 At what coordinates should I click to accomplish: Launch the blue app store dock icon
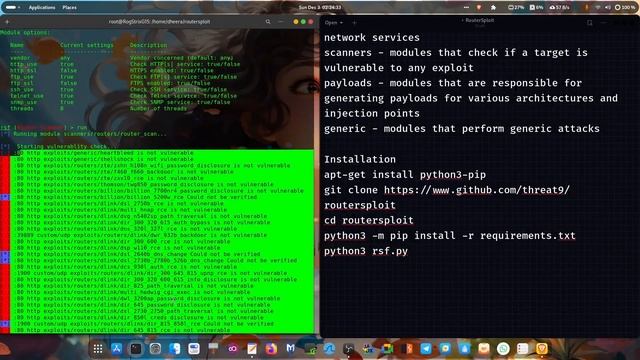pos(117,349)
